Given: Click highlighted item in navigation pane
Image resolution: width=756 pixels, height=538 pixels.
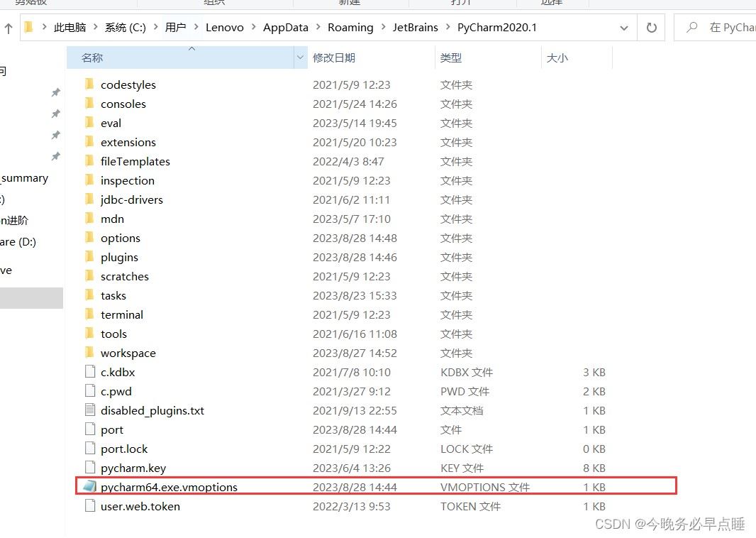Looking at the screenshot, I should pos(31,297).
